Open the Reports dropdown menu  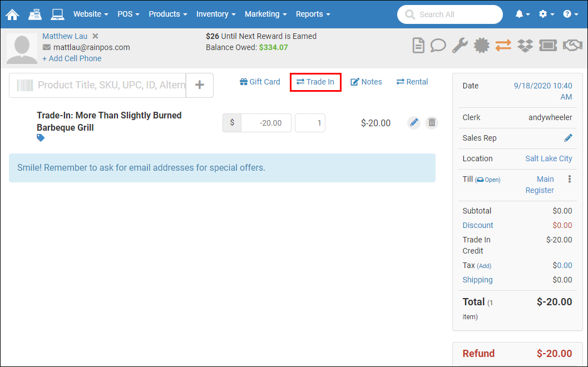(x=313, y=14)
